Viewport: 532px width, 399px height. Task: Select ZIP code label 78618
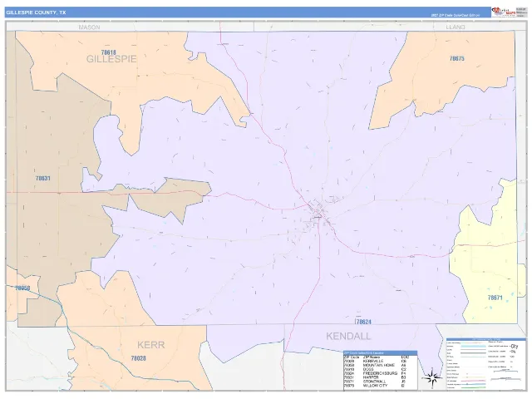click(x=109, y=52)
